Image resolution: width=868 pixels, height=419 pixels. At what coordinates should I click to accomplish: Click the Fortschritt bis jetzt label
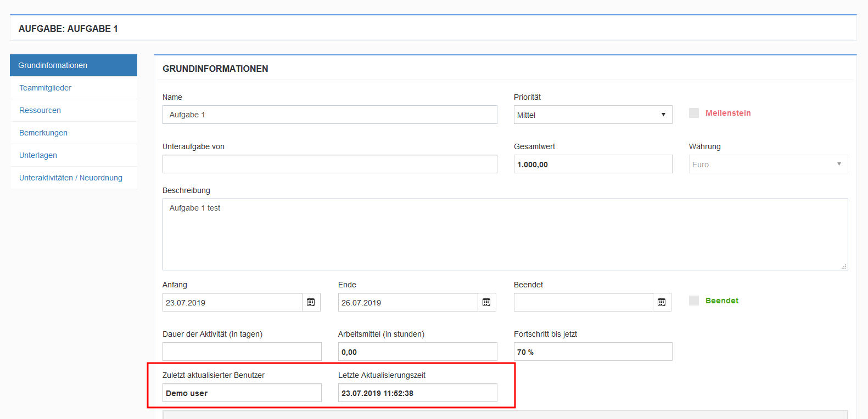545,334
